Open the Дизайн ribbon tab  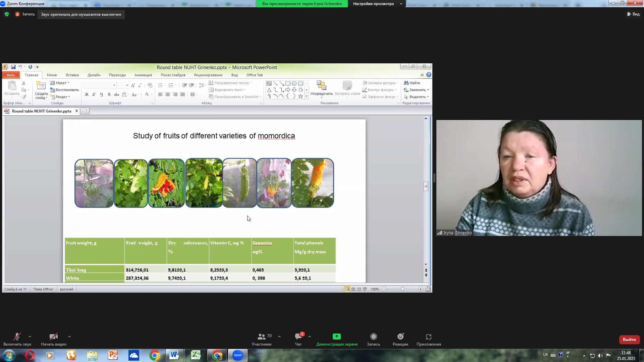(x=94, y=75)
